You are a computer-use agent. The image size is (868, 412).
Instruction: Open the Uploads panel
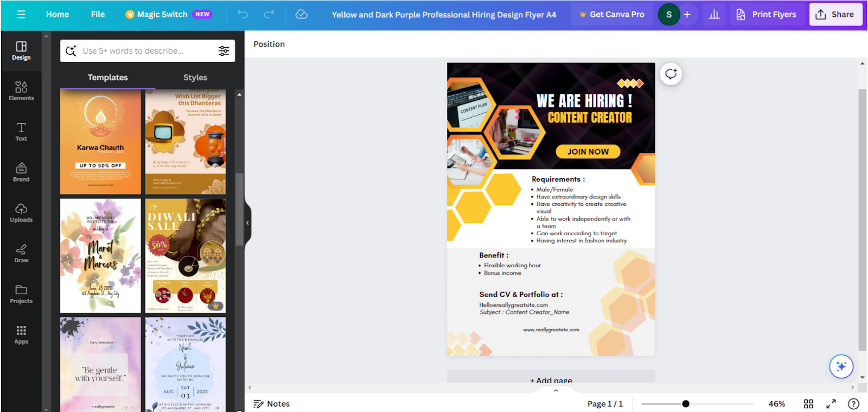point(21,213)
